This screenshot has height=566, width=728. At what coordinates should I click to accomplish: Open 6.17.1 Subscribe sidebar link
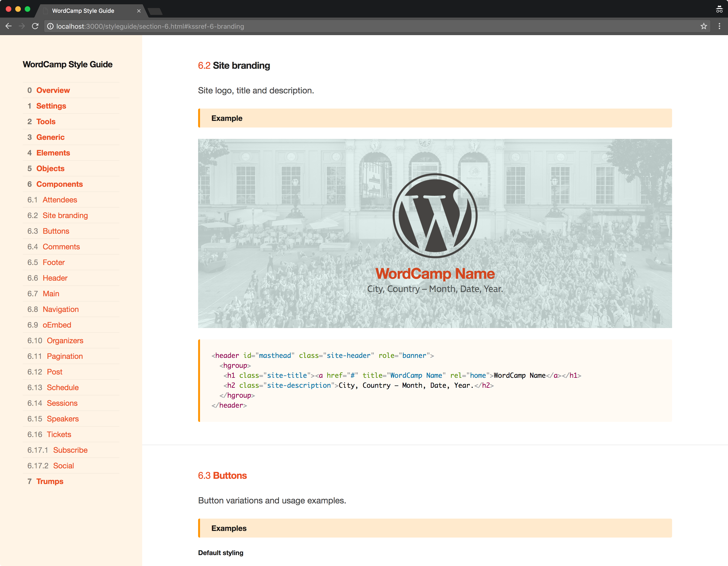pyautogui.click(x=70, y=450)
